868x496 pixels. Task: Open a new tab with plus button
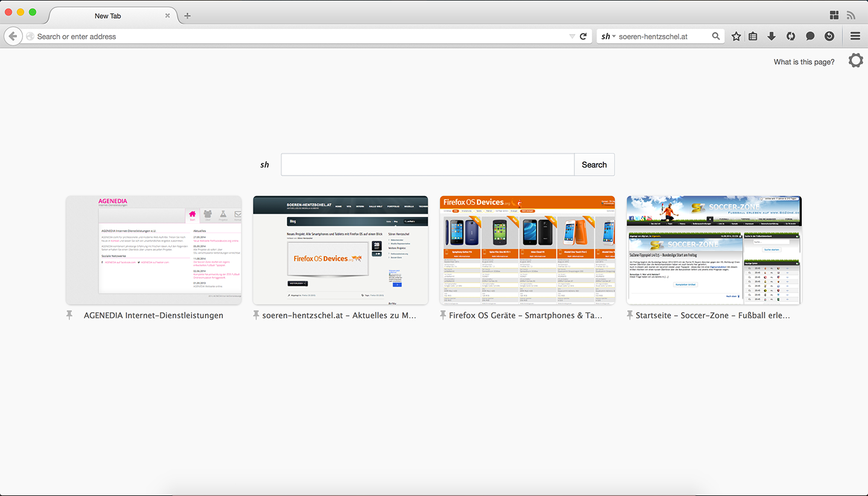pos(187,16)
